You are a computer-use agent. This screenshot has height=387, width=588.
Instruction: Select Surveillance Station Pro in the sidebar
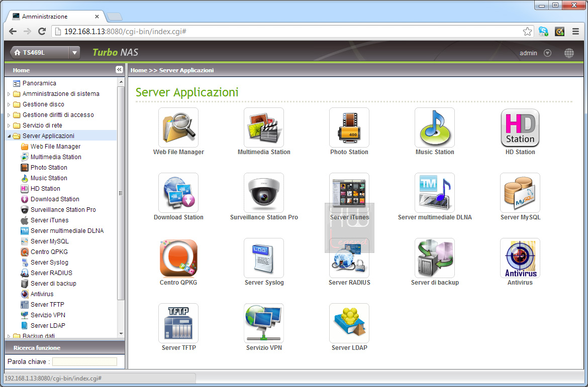click(x=63, y=209)
